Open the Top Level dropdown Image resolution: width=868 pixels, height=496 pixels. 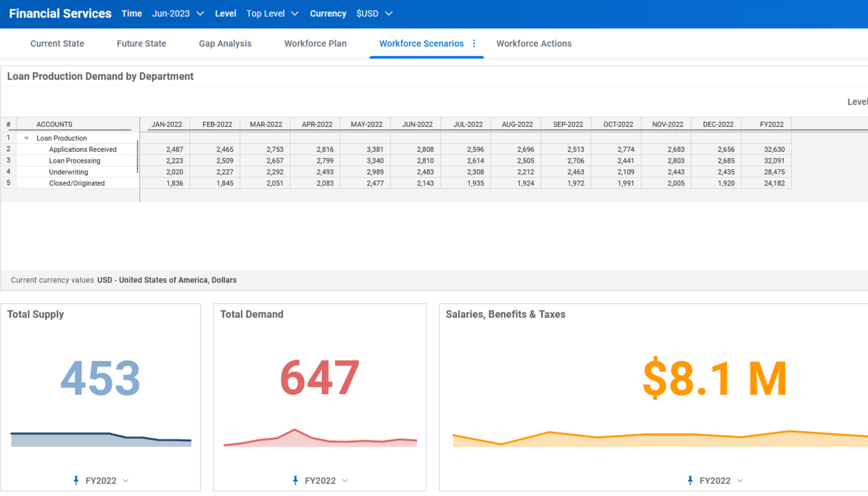pyautogui.click(x=272, y=13)
